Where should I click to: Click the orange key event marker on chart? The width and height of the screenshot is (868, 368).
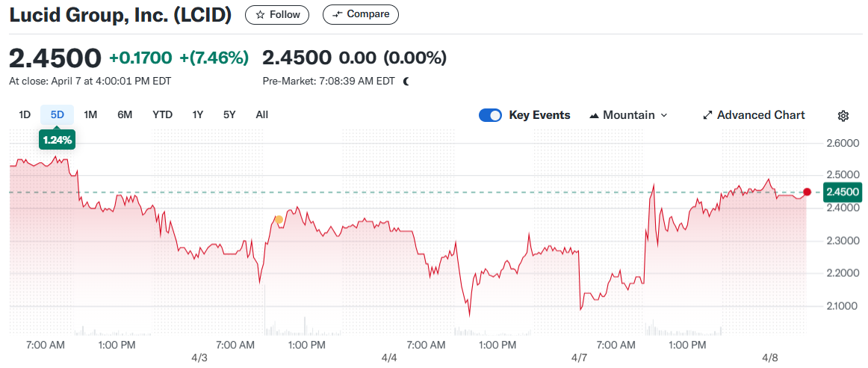pyautogui.click(x=279, y=219)
